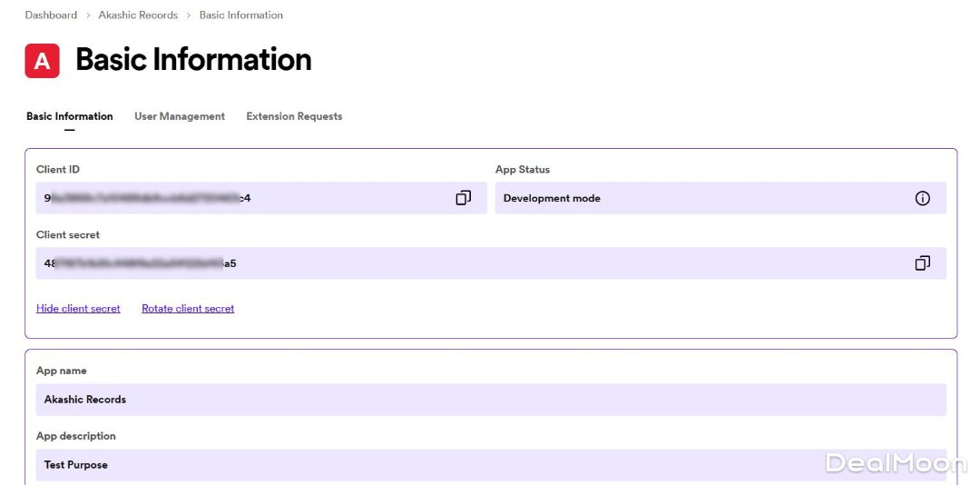
Task: Focus the App name field
Action: pyautogui.click(x=490, y=400)
